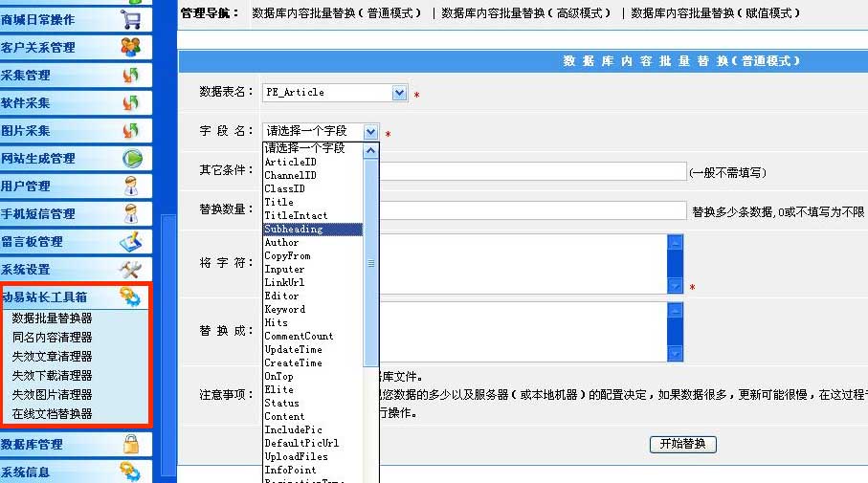
Task: Click the shopping cart icon beside 商城日常操作
Action: pyautogui.click(x=131, y=19)
